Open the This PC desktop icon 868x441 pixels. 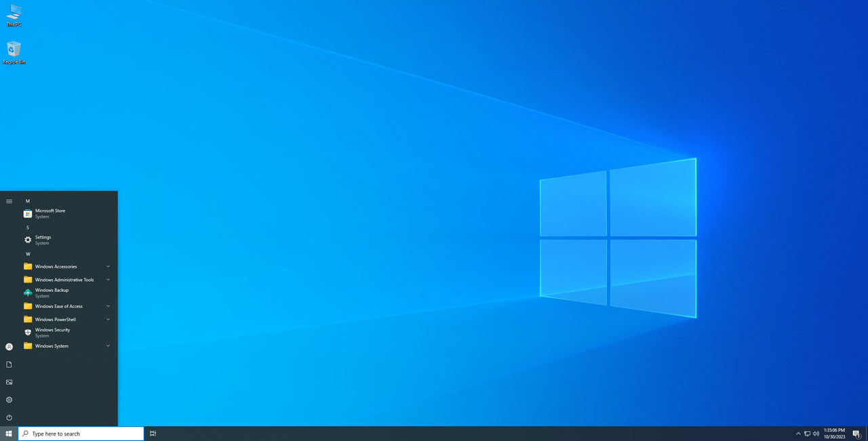click(14, 15)
